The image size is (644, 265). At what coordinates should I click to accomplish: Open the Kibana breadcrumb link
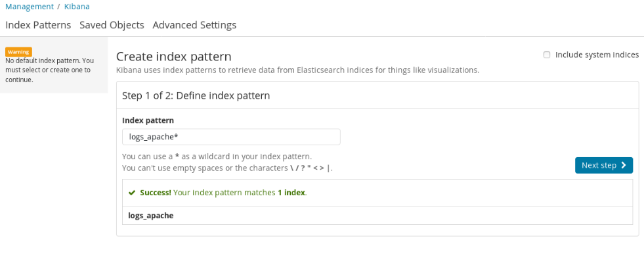pyautogui.click(x=77, y=7)
